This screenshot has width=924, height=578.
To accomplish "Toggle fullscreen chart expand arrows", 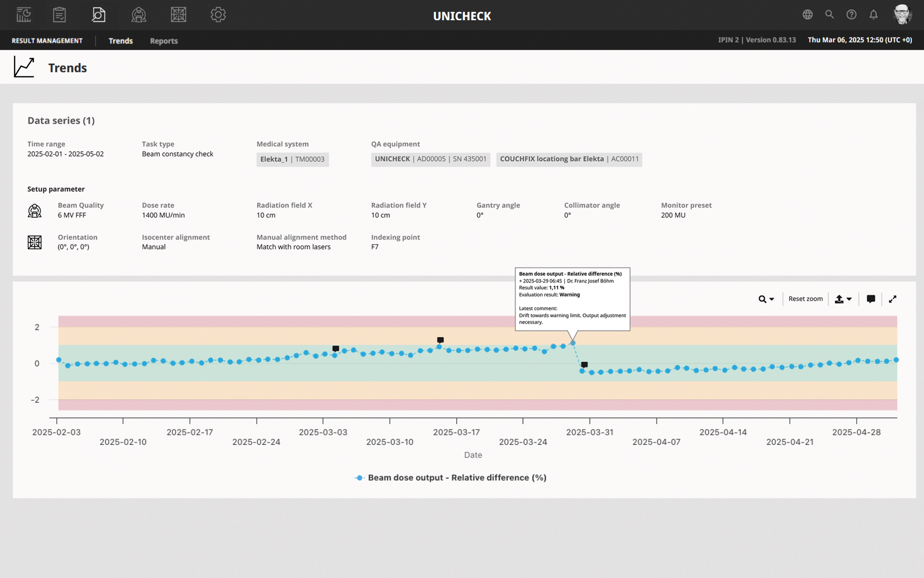I will coord(893,299).
